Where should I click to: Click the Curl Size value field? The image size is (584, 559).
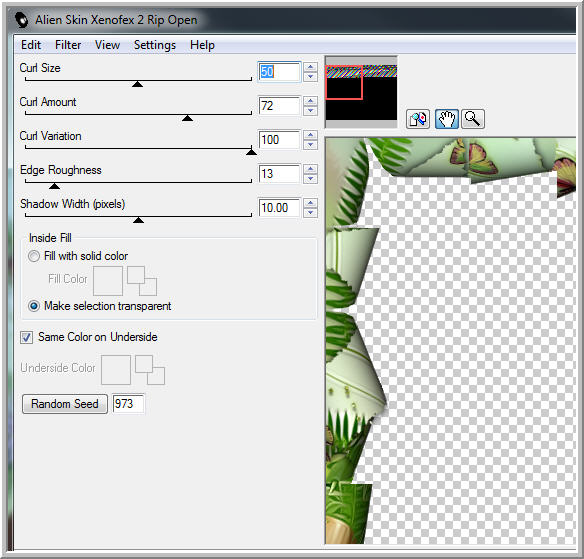(279, 72)
